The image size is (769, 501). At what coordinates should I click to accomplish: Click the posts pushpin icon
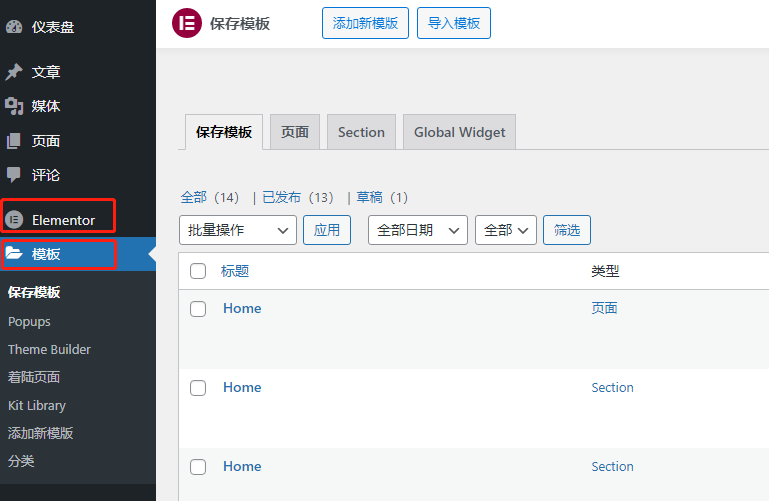click(x=14, y=72)
